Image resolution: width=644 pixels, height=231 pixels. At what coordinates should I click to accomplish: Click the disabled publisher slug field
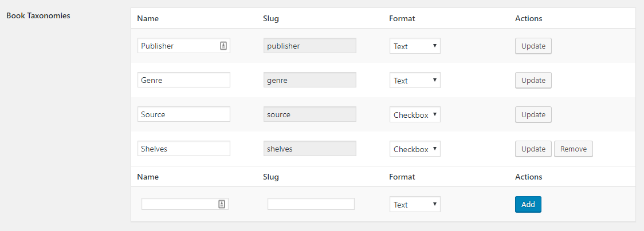tap(309, 46)
